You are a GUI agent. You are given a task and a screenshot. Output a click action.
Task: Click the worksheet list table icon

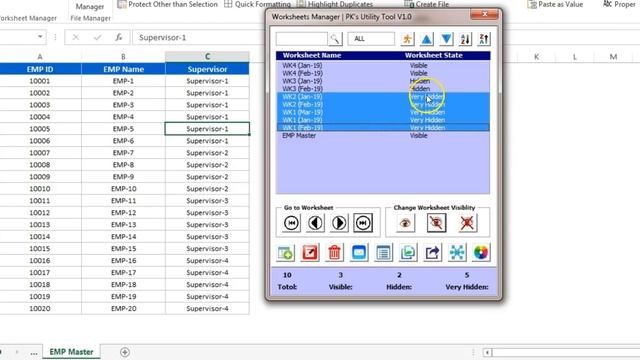383,253
